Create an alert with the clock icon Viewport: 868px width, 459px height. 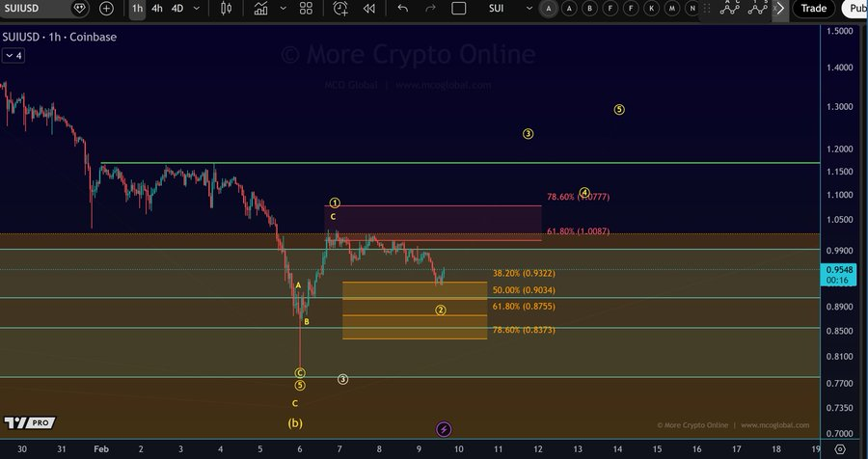pos(340,9)
